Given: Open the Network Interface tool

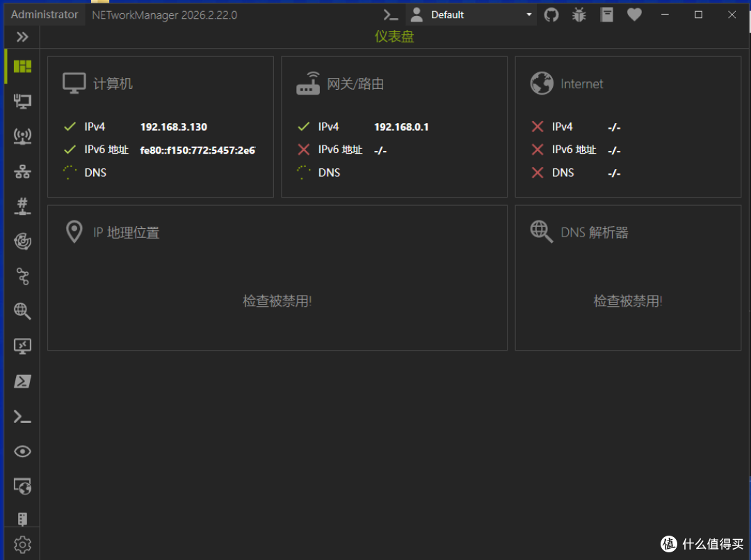Looking at the screenshot, I should (x=22, y=101).
